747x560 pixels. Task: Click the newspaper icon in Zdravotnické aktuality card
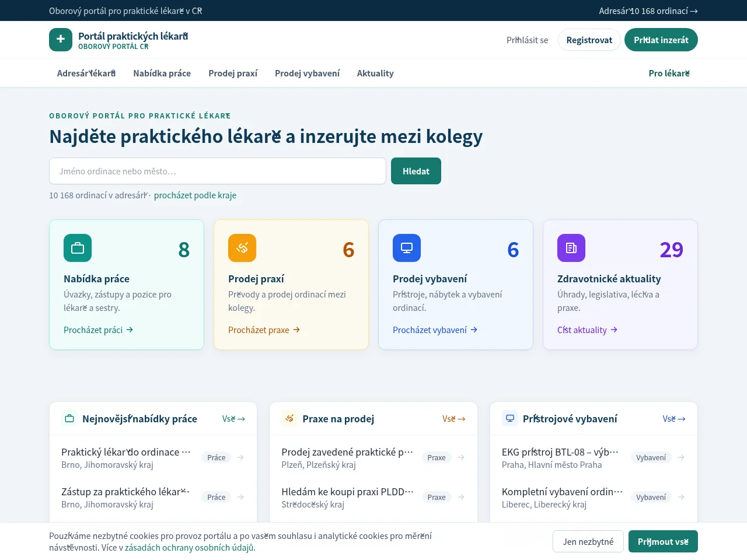(x=571, y=248)
